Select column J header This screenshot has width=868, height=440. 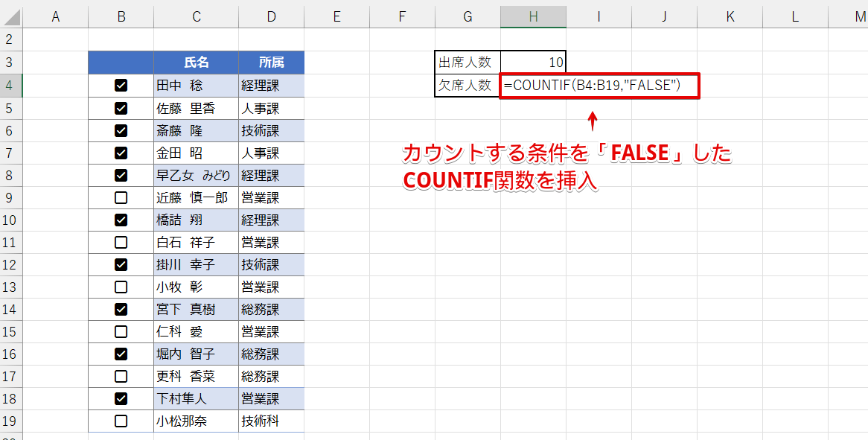pos(664,17)
